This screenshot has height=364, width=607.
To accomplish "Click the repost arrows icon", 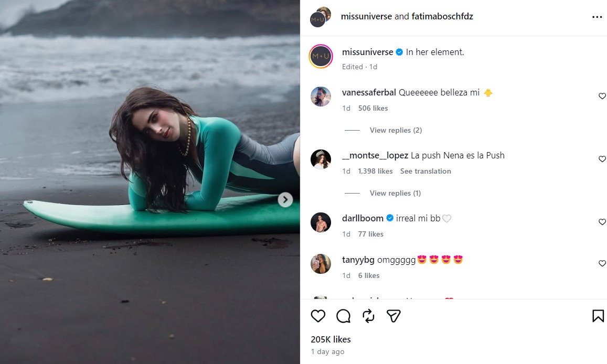I will pos(368,316).
